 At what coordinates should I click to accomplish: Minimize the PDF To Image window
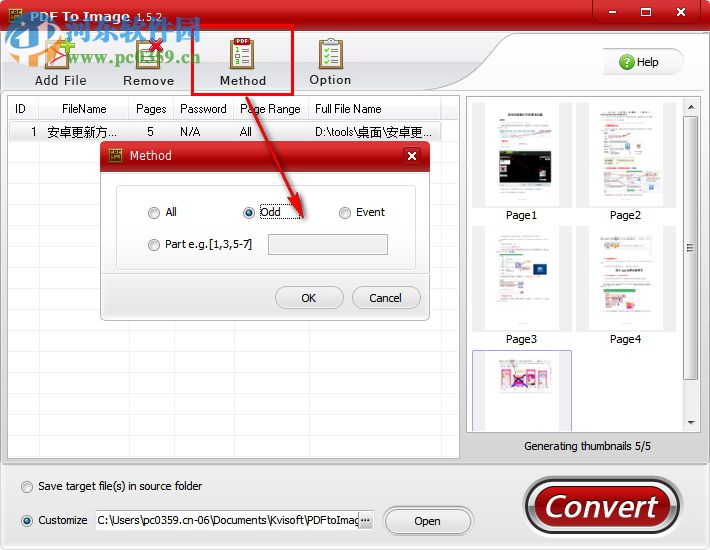(612, 12)
